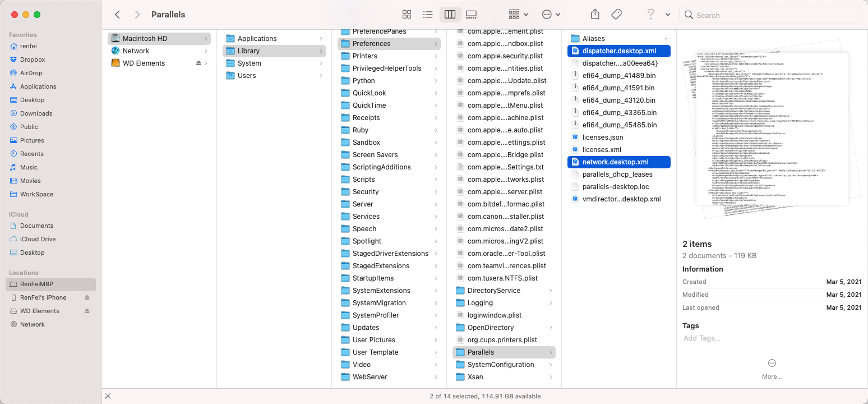Image resolution: width=868 pixels, height=404 pixels.
Task: Select Dropbox in the sidebar
Action: tap(50, 59)
